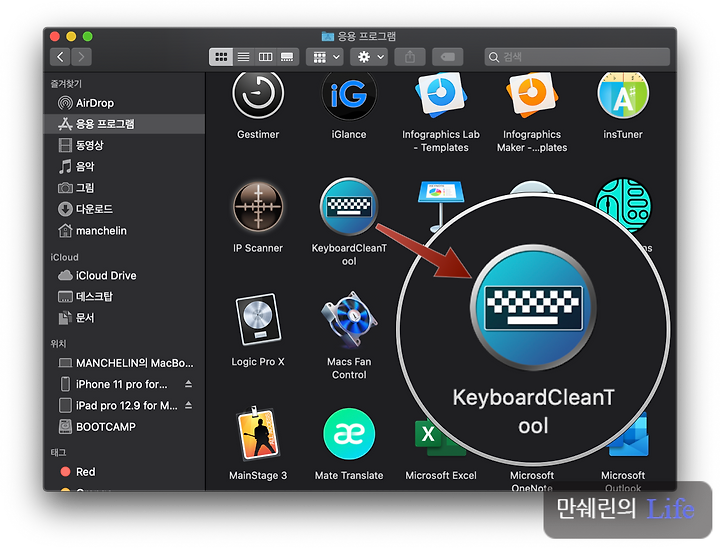
Task: Open 데스크탑 in the sidebar
Action: tap(124, 296)
